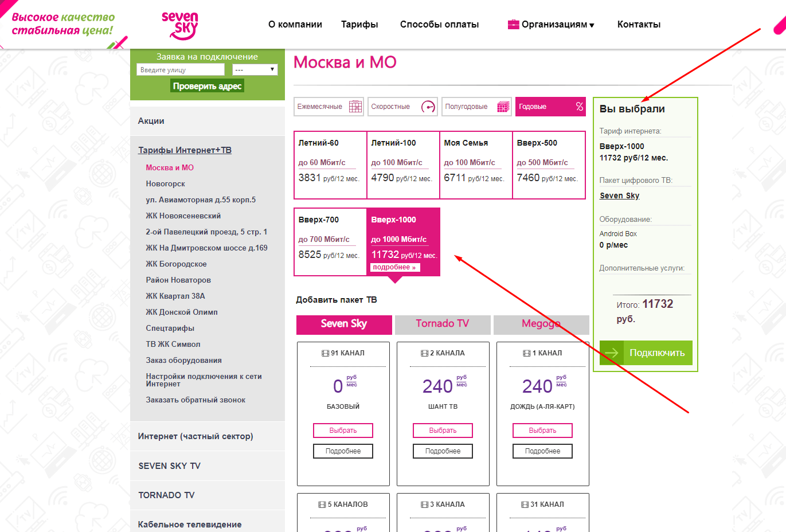Screen dimensions: 786x532
Task: Open 2-ой Павелецкий проезд sidebar link
Action: click(206, 232)
